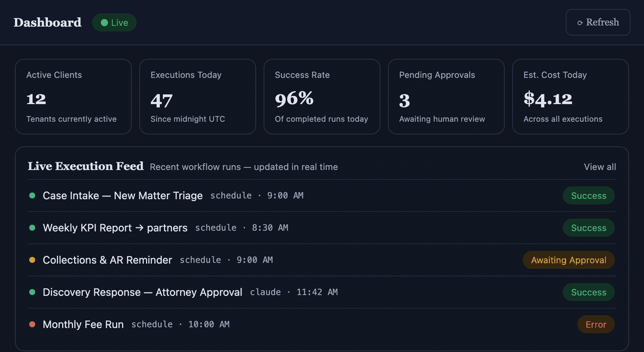Select Discovery Response — Attorney Approval run
The width and height of the screenshot is (644, 352).
(322, 292)
